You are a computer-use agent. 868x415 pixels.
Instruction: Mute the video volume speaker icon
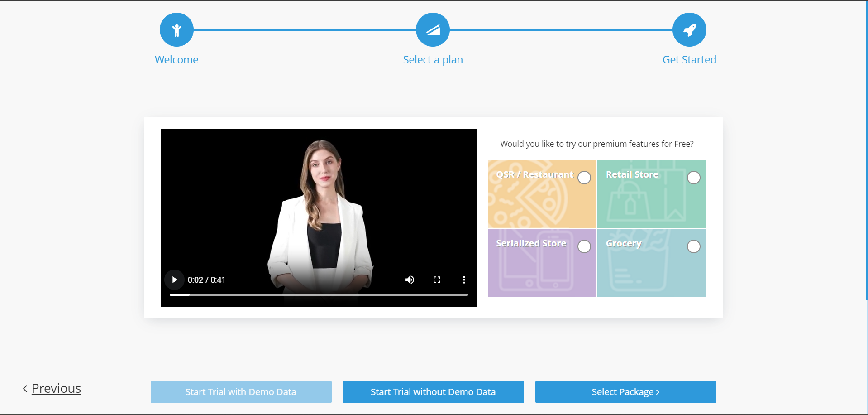(x=410, y=280)
